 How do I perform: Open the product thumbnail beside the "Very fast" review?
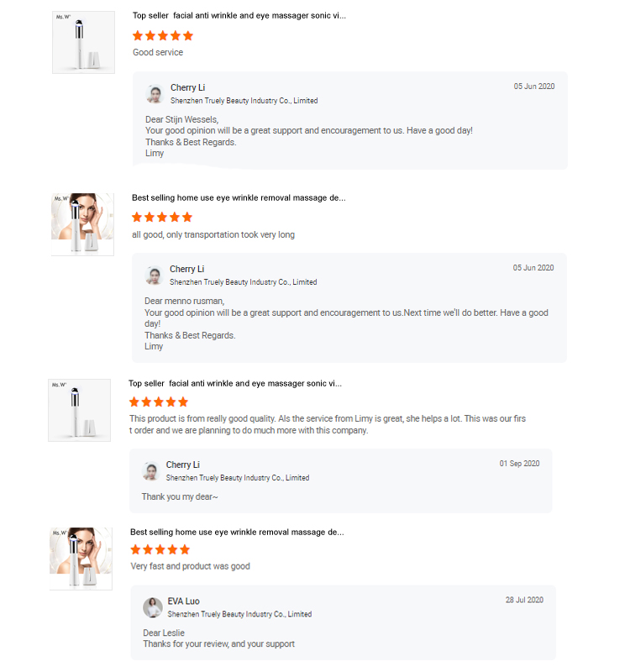pyautogui.click(x=81, y=559)
